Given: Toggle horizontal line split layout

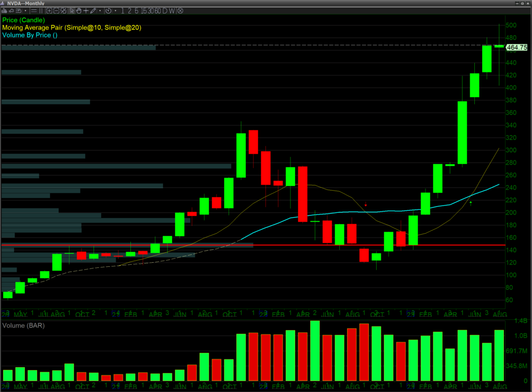Looking at the screenshot, I should [33, 11].
